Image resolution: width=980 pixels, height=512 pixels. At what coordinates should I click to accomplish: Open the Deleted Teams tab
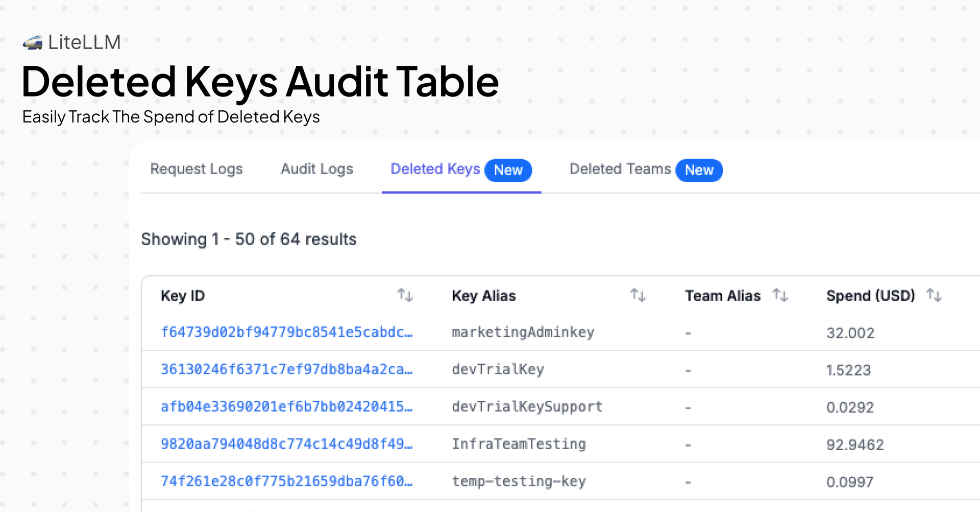(620, 169)
